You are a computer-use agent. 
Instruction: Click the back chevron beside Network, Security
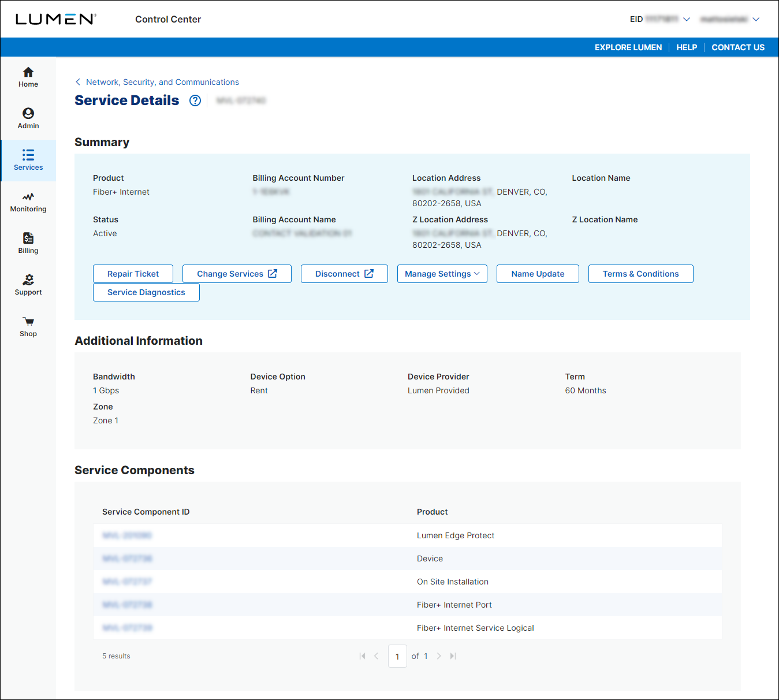coord(78,82)
